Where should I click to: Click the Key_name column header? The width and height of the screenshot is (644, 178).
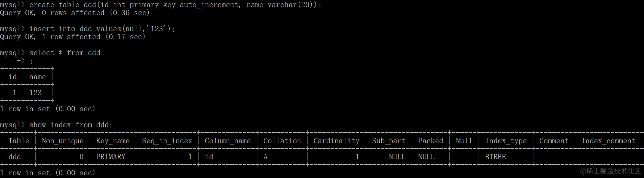pyautogui.click(x=113, y=141)
